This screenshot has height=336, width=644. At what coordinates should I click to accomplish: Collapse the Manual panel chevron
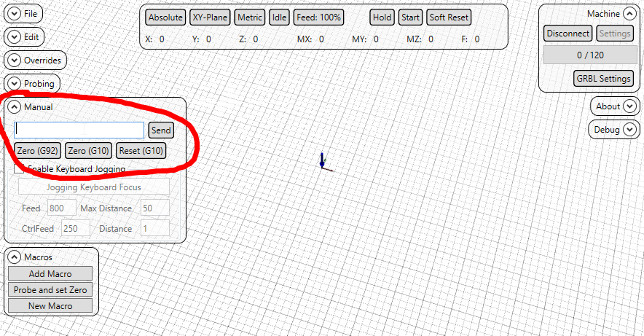click(x=14, y=107)
